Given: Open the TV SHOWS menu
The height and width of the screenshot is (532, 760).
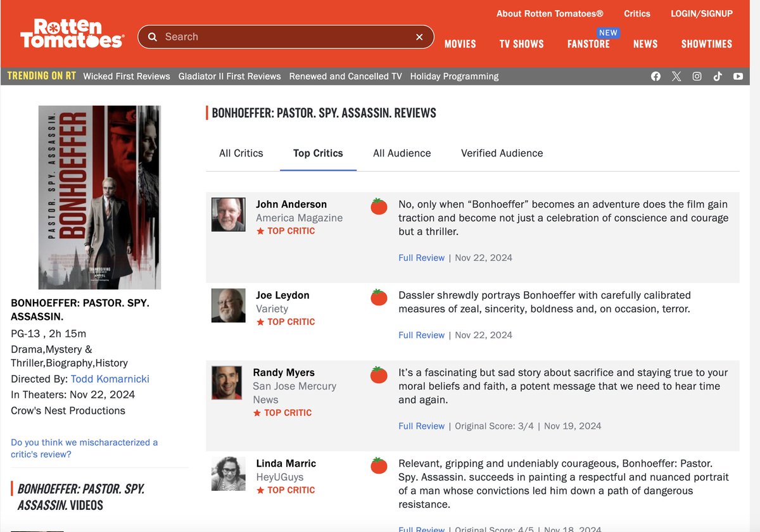Looking at the screenshot, I should 522,44.
